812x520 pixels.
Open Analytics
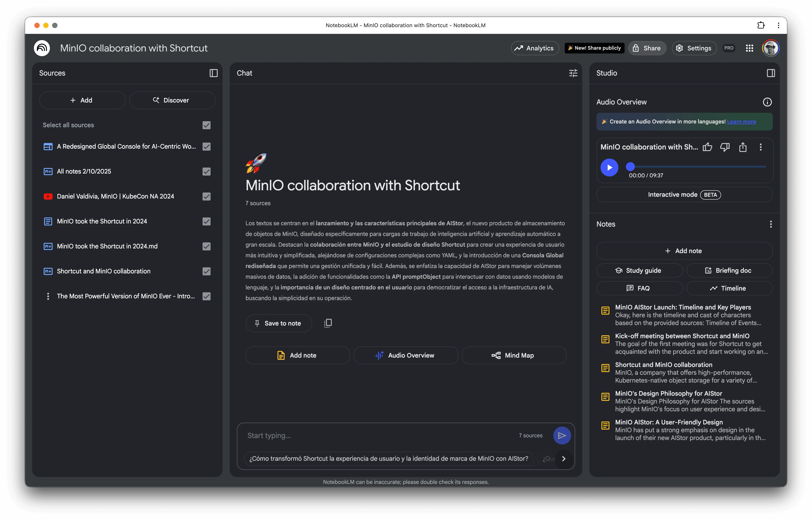click(535, 48)
